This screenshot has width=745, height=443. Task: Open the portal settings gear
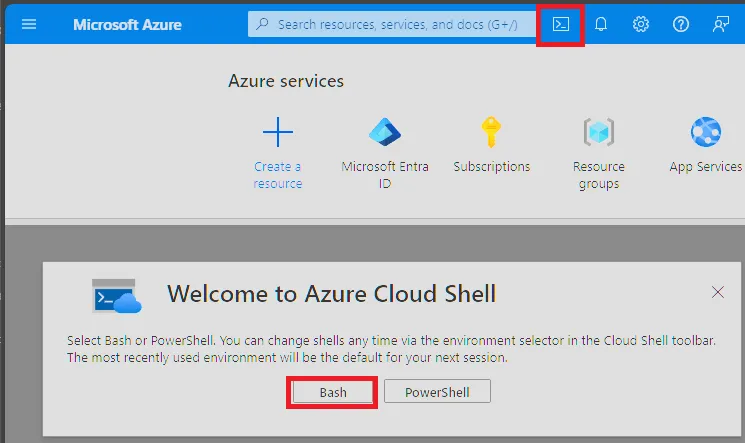coord(641,24)
